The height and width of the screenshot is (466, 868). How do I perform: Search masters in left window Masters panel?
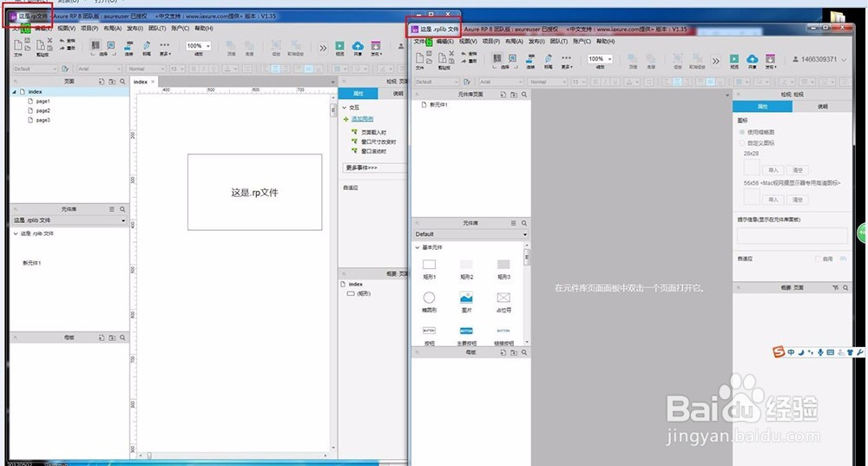point(122,337)
